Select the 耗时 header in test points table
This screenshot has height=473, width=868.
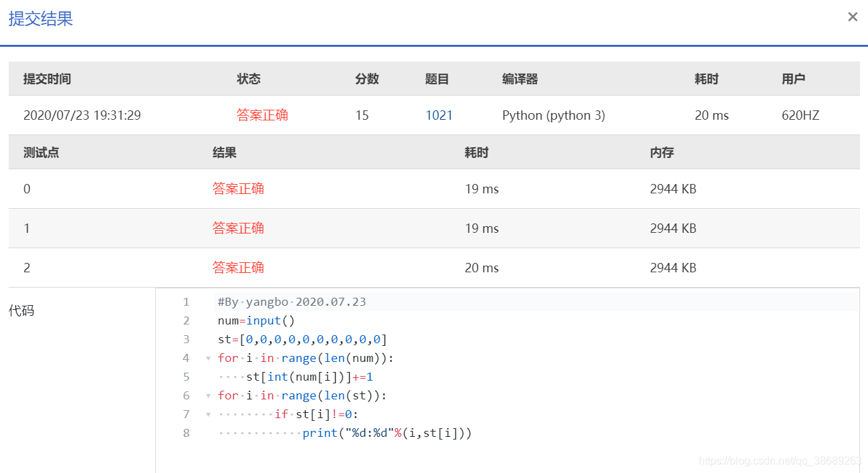click(476, 153)
